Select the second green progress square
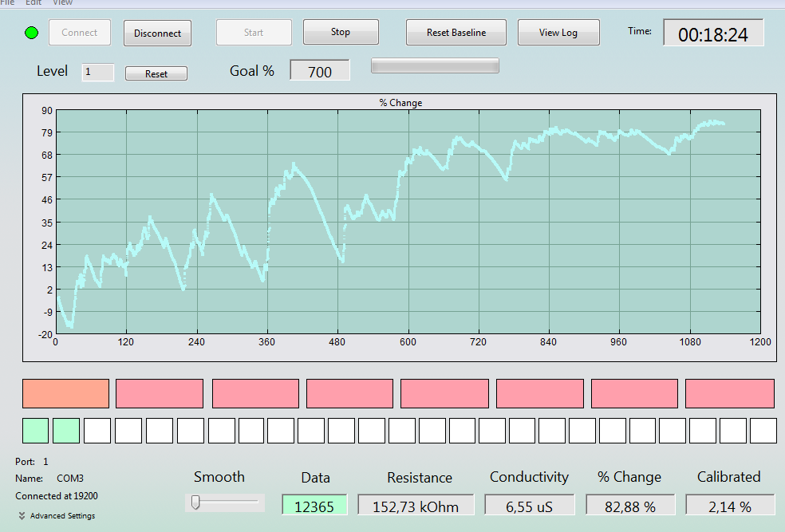This screenshot has width=785, height=532. pos(66,431)
